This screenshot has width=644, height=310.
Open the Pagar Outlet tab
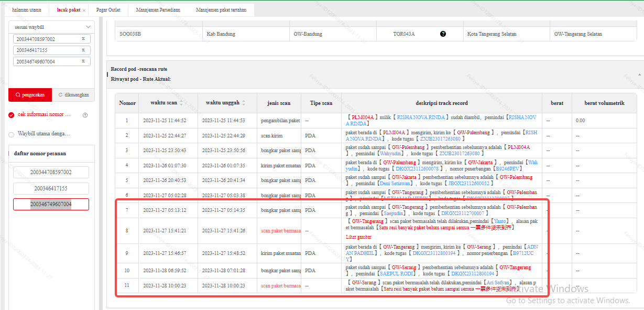108,10
